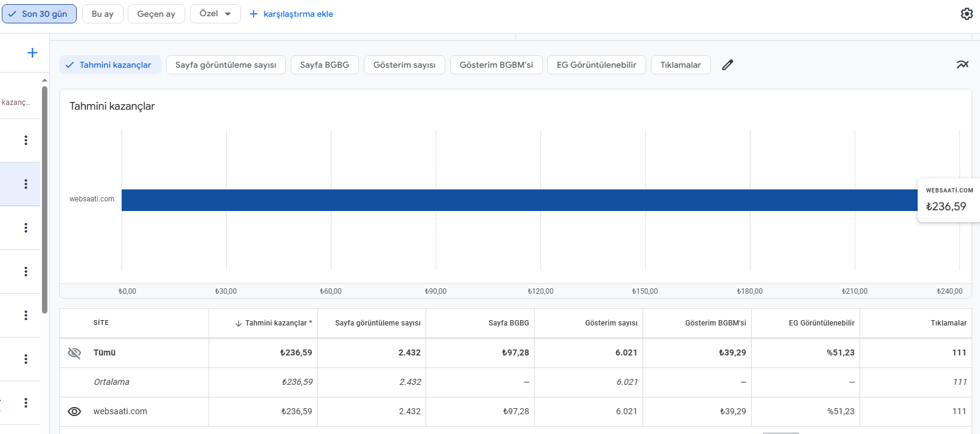Sort by Tıklamalar column header
The width and height of the screenshot is (980, 434).
point(949,323)
